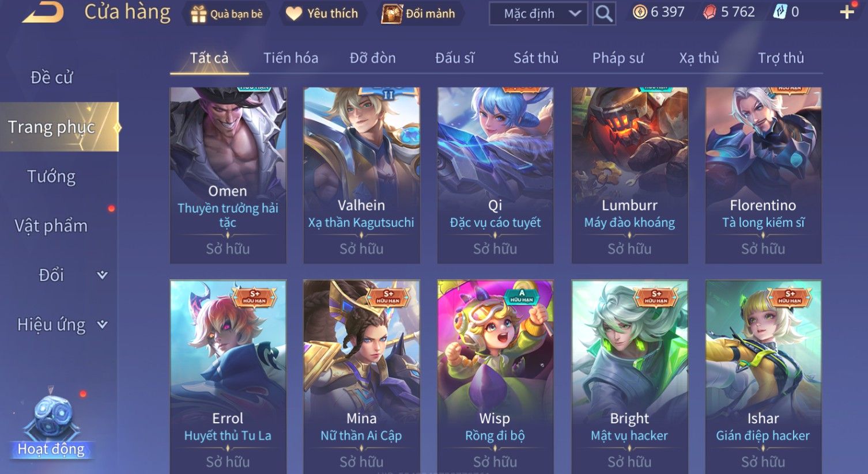Viewport: 868px width, 474px height.
Task: Open Quà bạn bè gift button
Action: (x=227, y=13)
